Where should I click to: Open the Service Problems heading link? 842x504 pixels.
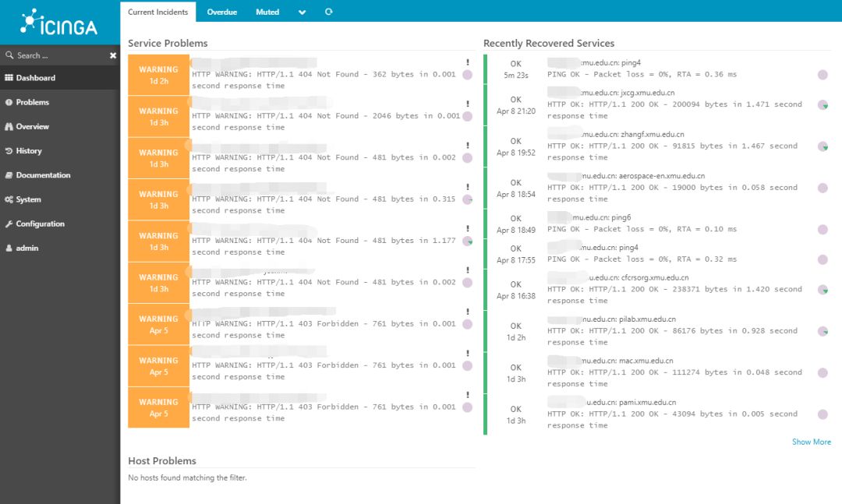[168, 43]
